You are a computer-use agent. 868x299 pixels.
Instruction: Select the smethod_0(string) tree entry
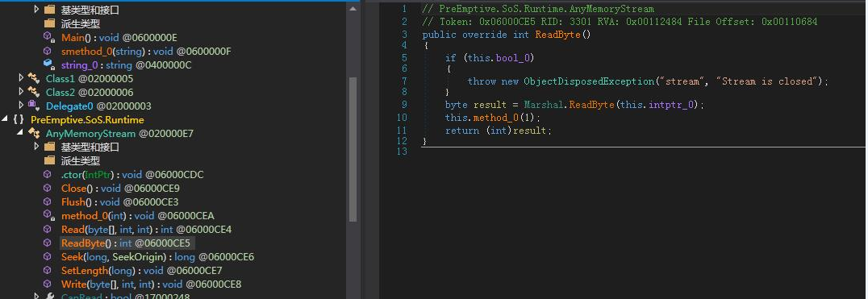point(146,52)
